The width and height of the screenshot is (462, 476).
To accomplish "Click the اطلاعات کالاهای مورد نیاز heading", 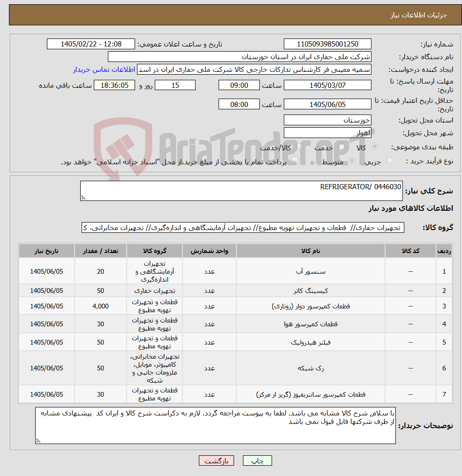I will click(411, 208).
